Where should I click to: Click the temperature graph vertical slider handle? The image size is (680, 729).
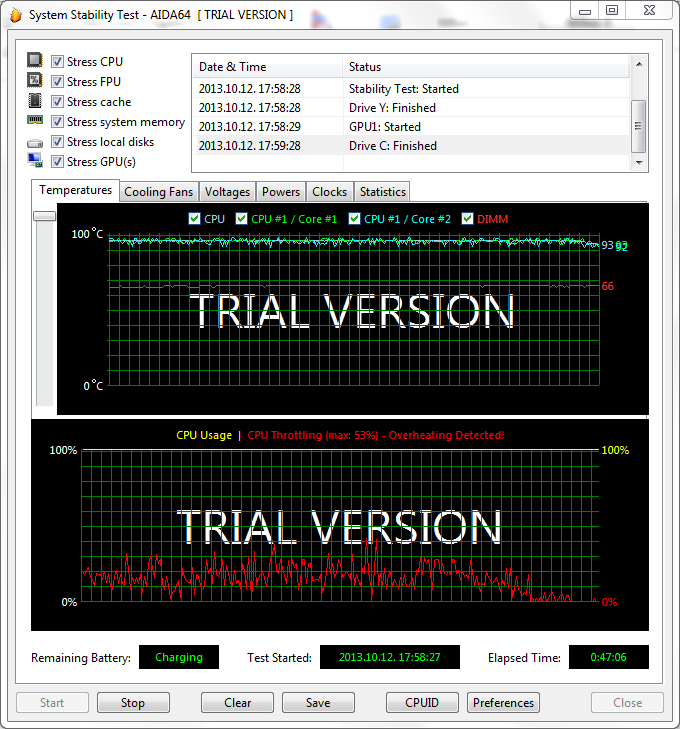[x=45, y=216]
